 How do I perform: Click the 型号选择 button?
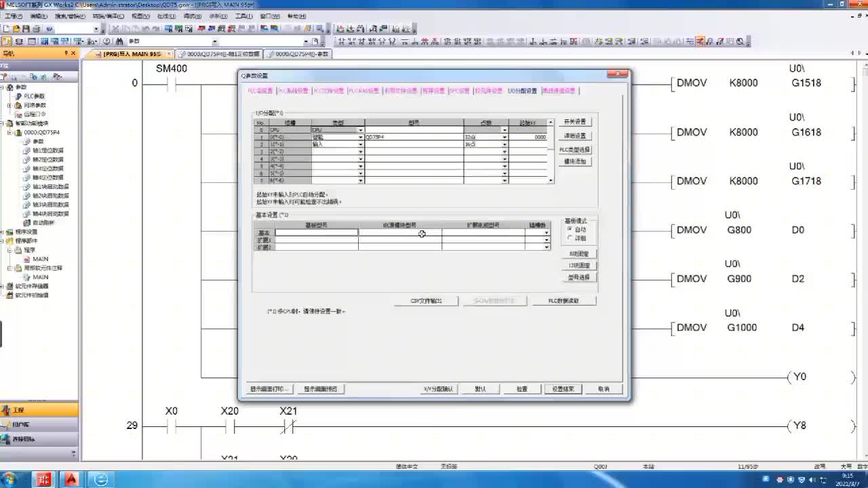580,277
